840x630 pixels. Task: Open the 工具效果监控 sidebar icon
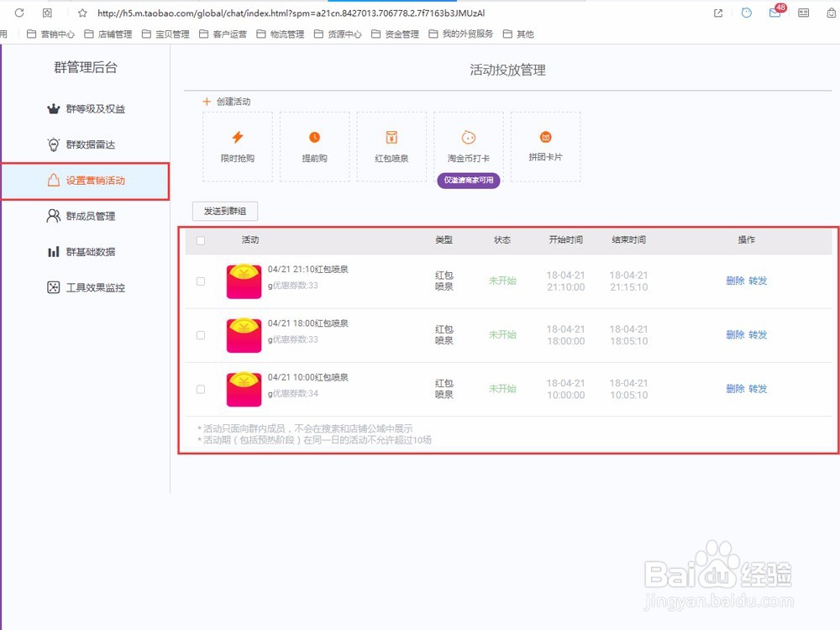click(x=52, y=287)
